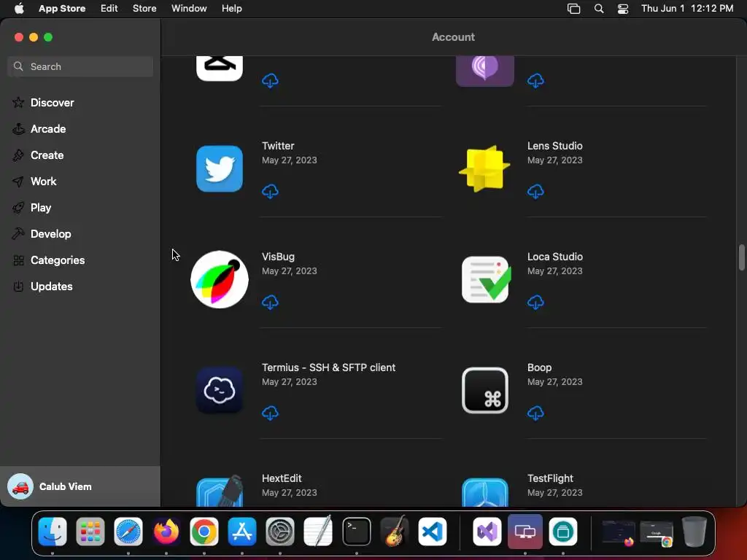Click the Stage Manager menu bar icon

tap(573, 9)
